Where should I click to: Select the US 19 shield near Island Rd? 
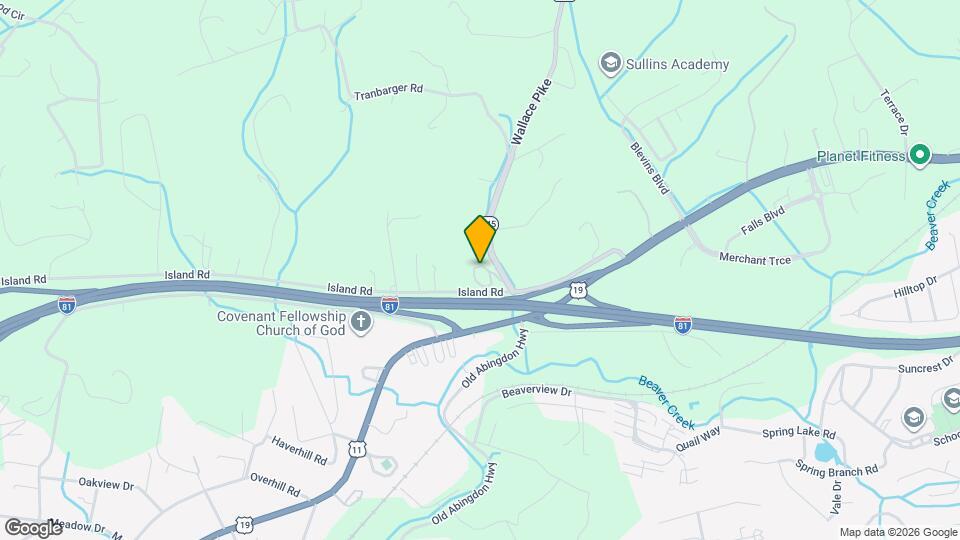[579, 290]
